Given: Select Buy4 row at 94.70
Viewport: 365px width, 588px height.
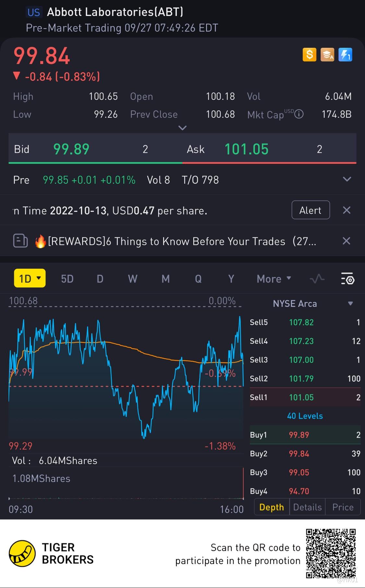Looking at the screenshot, I should click(305, 491).
